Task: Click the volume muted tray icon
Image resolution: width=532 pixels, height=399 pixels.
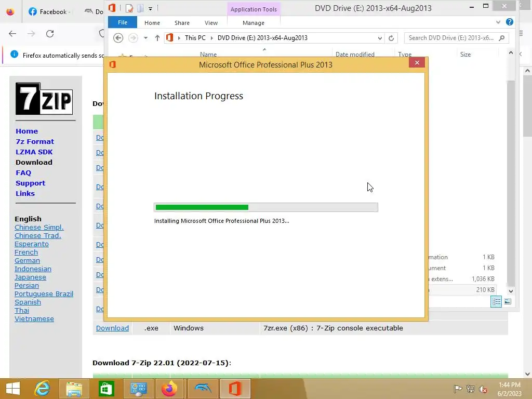Action: coord(483,389)
